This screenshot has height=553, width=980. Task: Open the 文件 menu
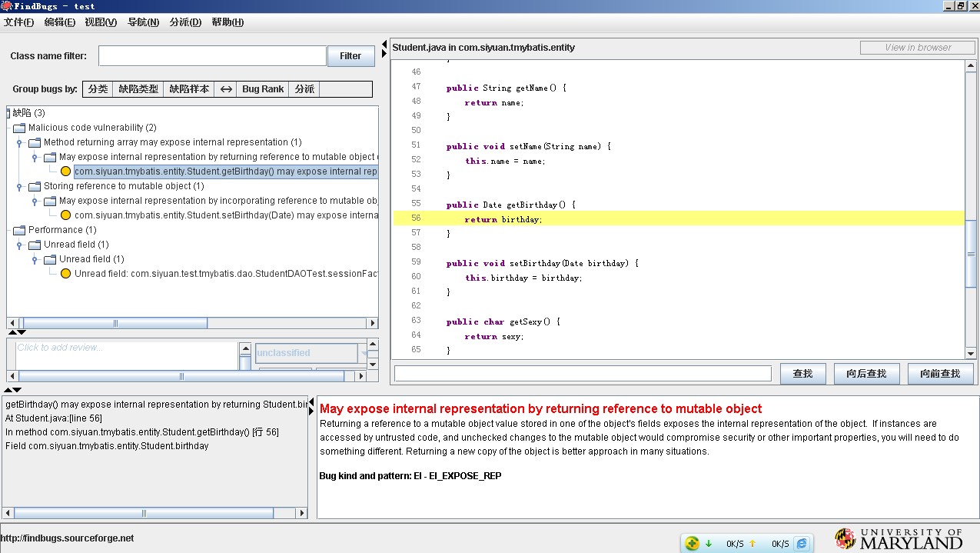click(19, 22)
